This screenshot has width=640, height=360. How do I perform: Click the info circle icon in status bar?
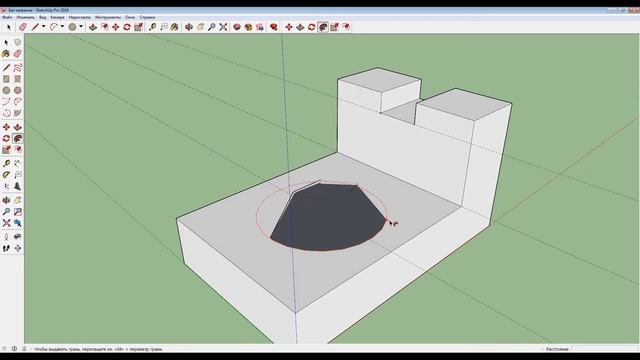tap(14, 349)
